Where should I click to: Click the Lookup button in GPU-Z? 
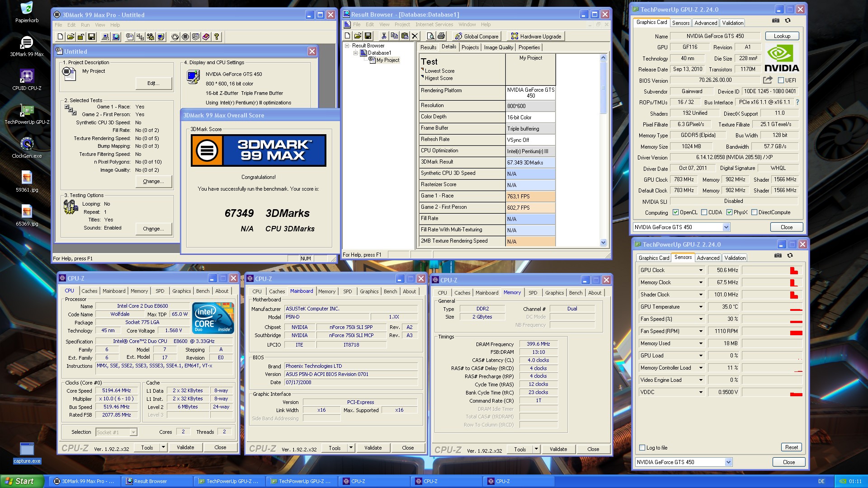pyautogui.click(x=782, y=36)
